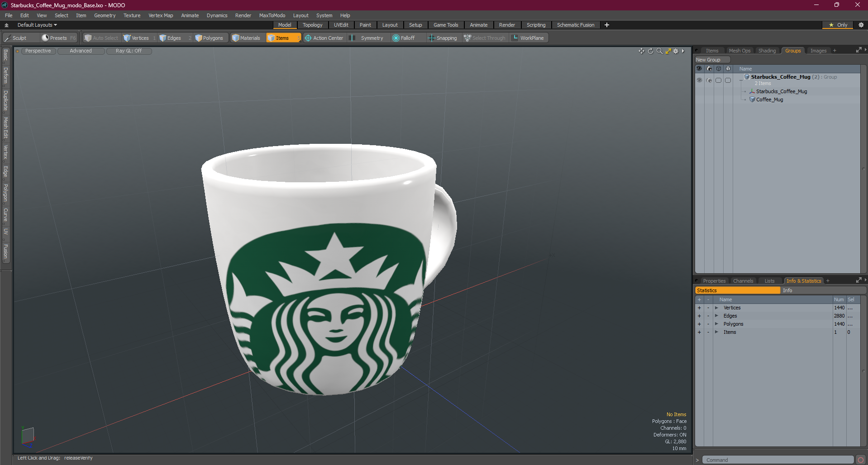This screenshot has width=868, height=465.
Task: Click the minus in the Polygons statistics row
Action: tap(708, 324)
